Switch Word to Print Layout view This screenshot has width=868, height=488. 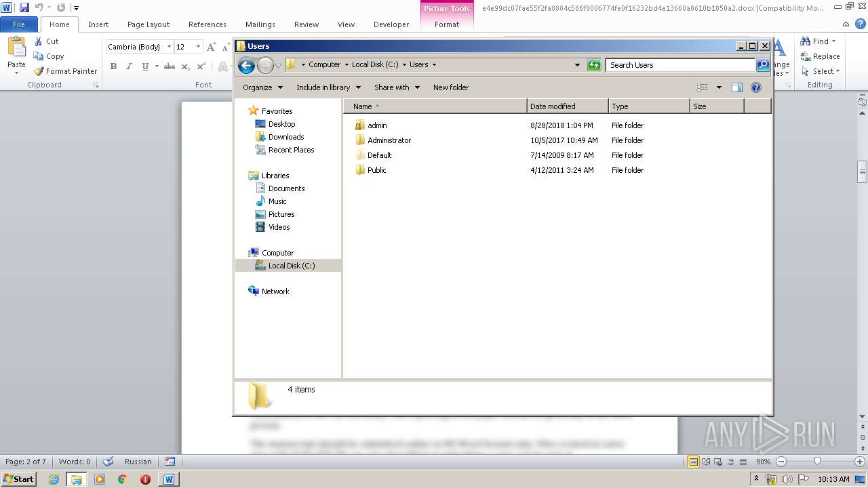coord(693,462)
